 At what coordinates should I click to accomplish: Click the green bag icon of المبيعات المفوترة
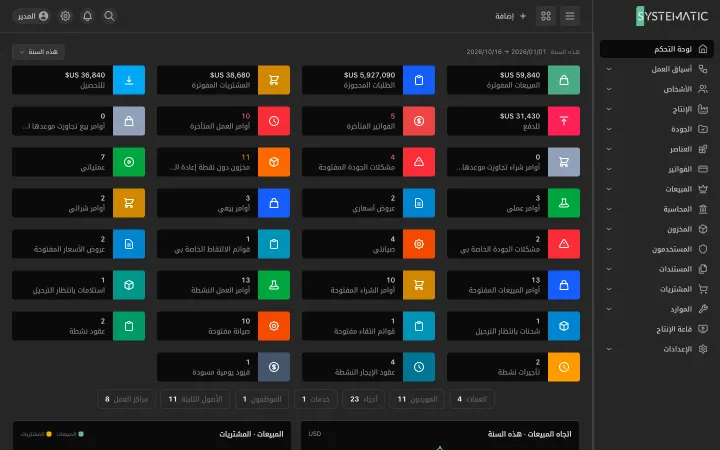tap(564, 80)
